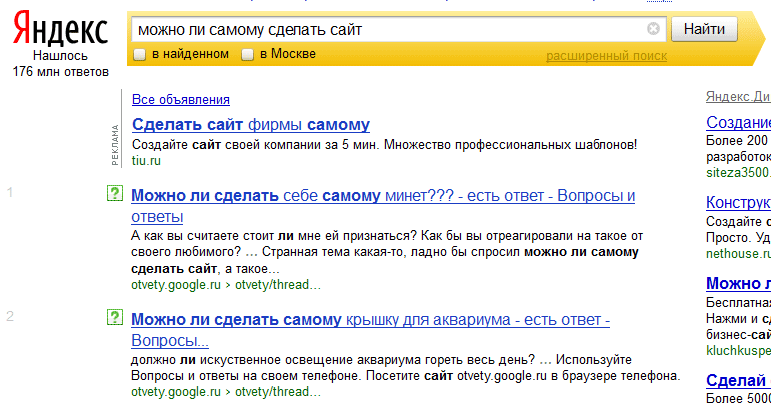Open result 'Можно ли сделать самому крышку для аквариума'
Viewport: 771px width, 405px height.
click(x=370, y=330)
